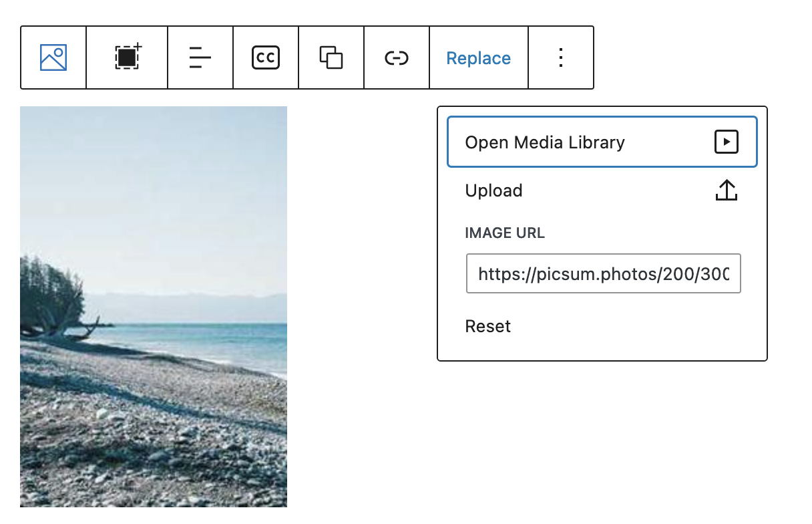Click the IMAGE URL input field

click(603, 273)
